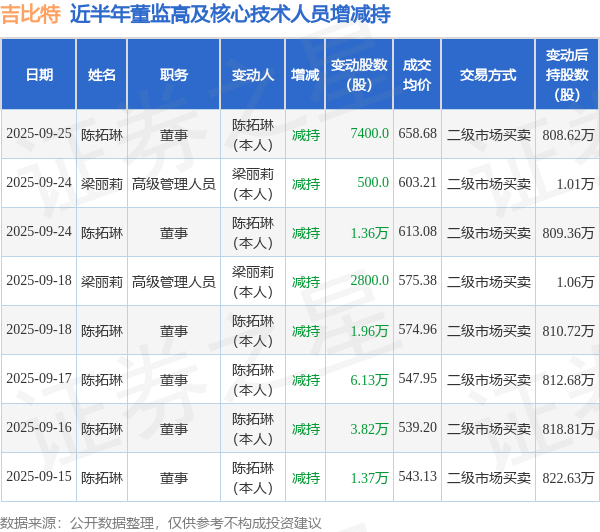Screen dimensions: 600x532
Task: Click the 变动股数(股) column header
Action: (x=359, y=75)
